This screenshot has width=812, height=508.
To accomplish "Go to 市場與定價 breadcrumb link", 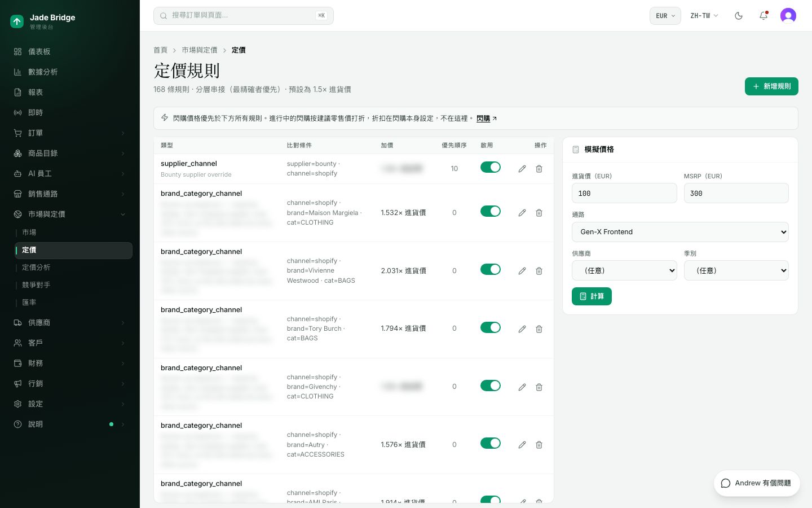I will 199,50.
